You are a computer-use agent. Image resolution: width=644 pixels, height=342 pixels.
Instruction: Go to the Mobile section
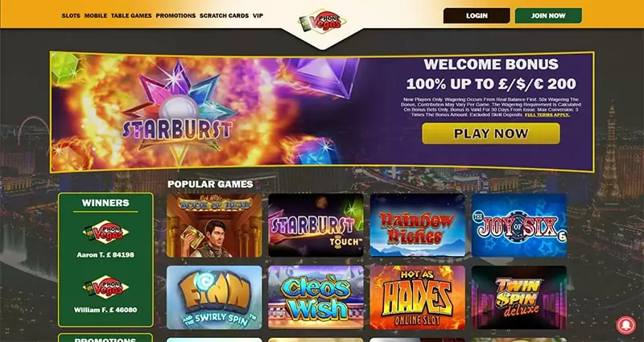(x=96, y=15)
